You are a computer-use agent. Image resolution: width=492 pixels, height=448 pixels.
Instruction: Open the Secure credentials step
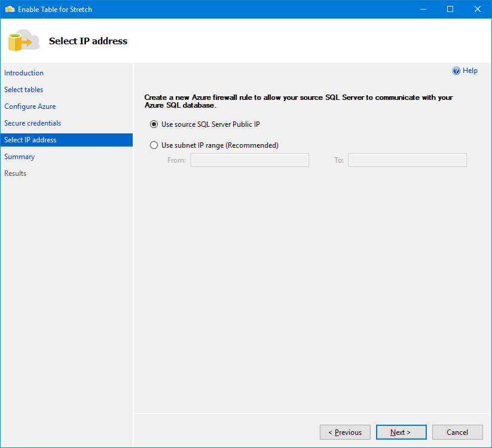pos(33,123)
